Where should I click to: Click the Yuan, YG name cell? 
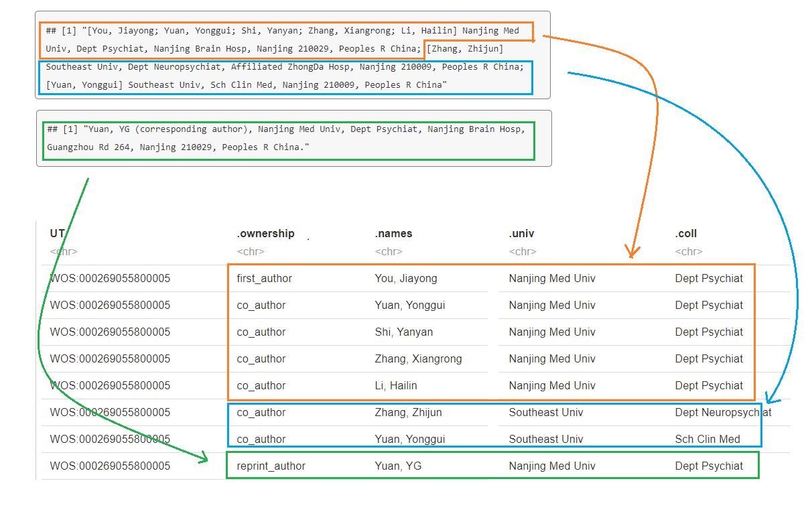[x=398, y=466]
